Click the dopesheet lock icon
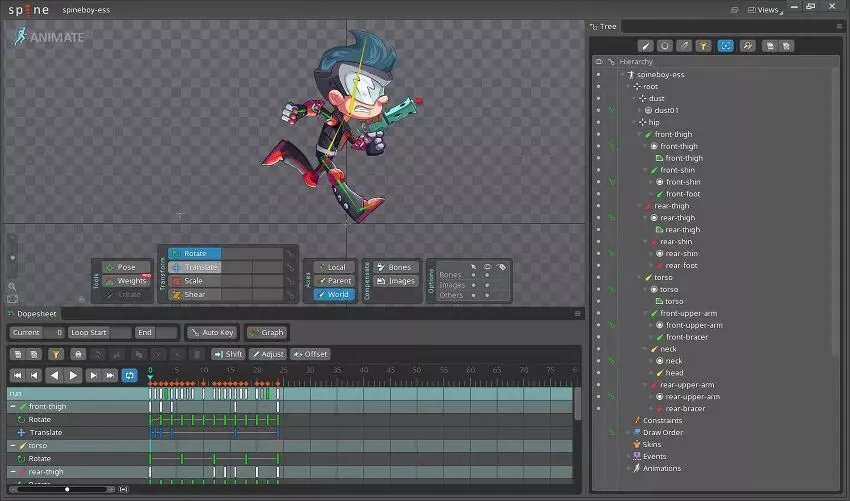Viewport: 850px width, 501px height. point(78,354)
